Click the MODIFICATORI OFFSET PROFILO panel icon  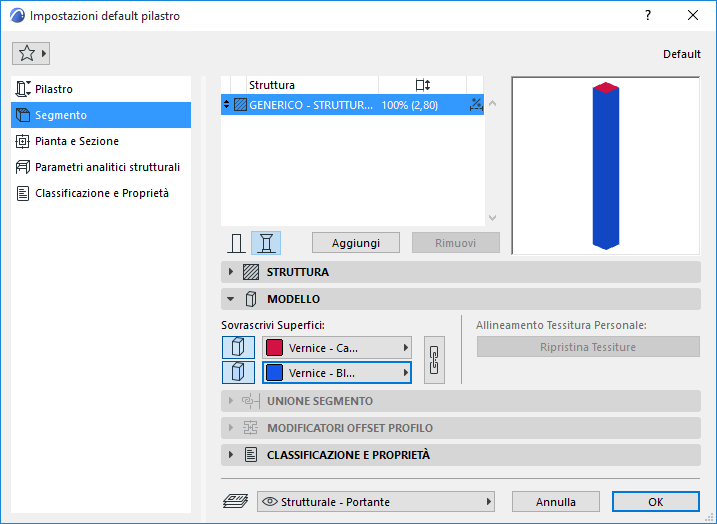click(x=251, y=428)
